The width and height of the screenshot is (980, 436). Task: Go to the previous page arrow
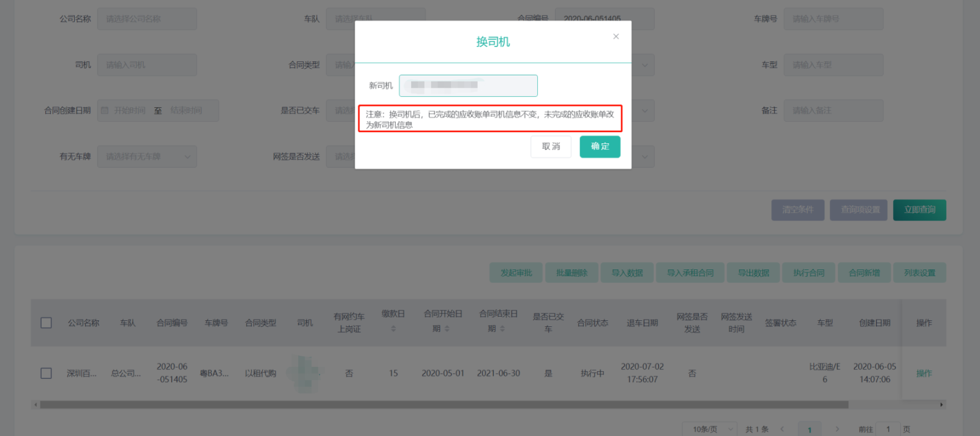(x=782, y=429)
